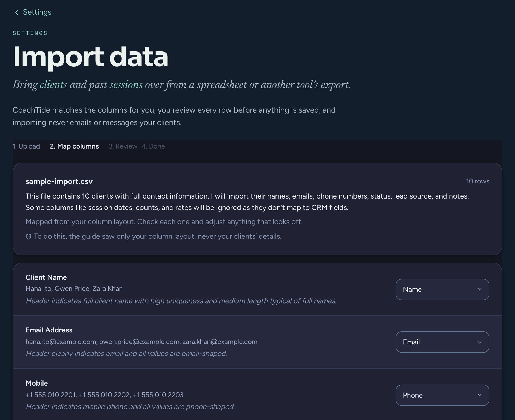Image resolution: width=515 pixels, height=420 pixels.
Task: Go to the 1. Upload step
Action: coord(26,146)
